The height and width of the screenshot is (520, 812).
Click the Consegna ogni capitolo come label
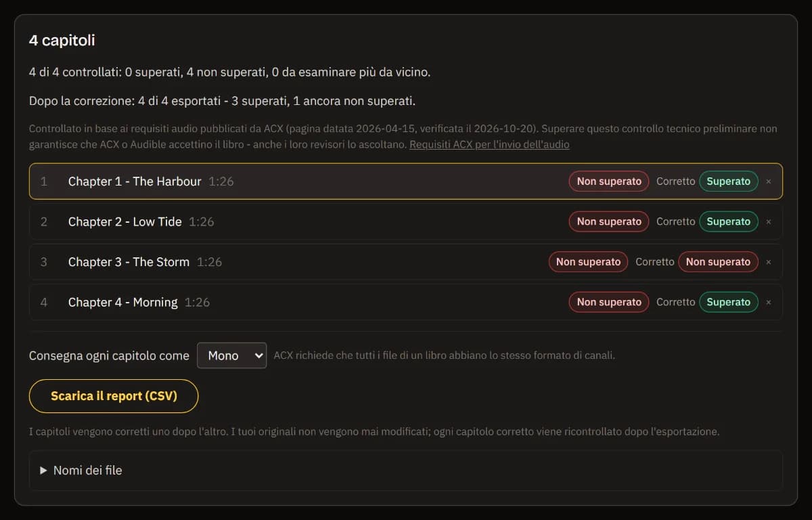[x=109, y=355]
